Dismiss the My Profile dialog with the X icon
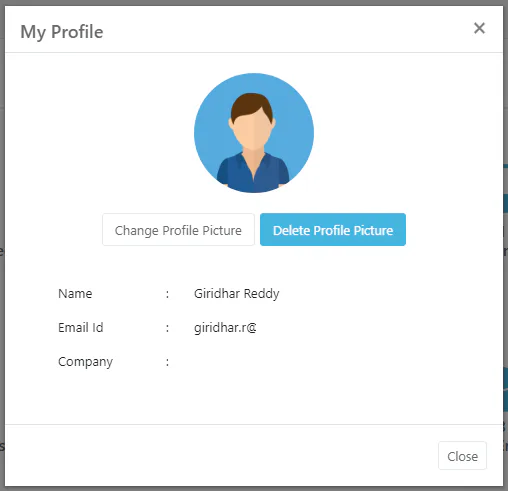The image size is (508, 491). tap(479, 28)
